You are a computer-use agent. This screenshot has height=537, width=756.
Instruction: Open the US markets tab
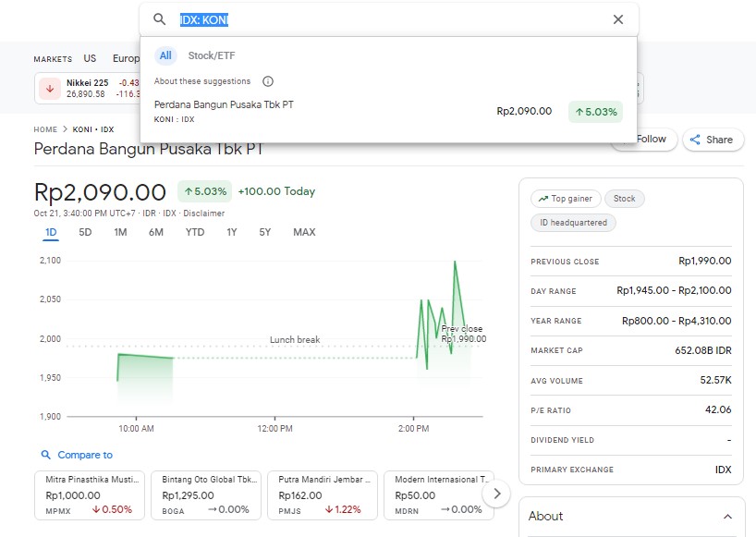[90, 58]
